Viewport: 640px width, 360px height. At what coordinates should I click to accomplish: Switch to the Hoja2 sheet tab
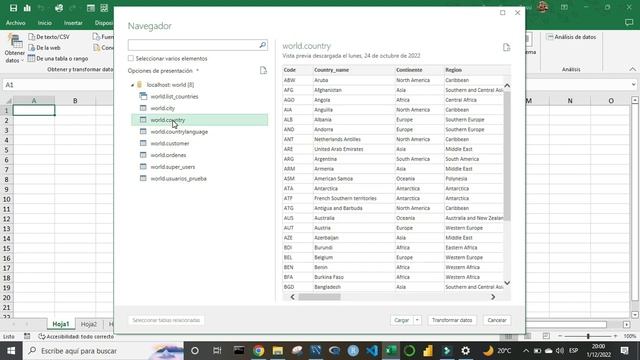coord(89,324)
